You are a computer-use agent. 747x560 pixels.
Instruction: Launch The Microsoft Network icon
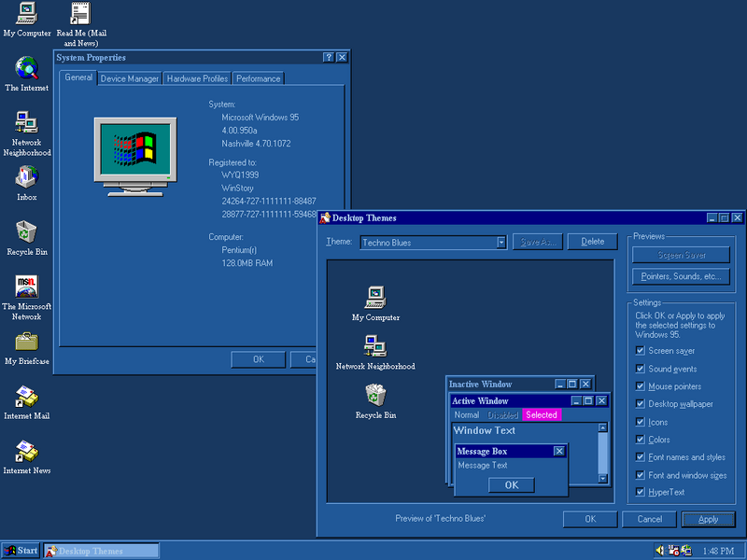(x=27, y=287)
